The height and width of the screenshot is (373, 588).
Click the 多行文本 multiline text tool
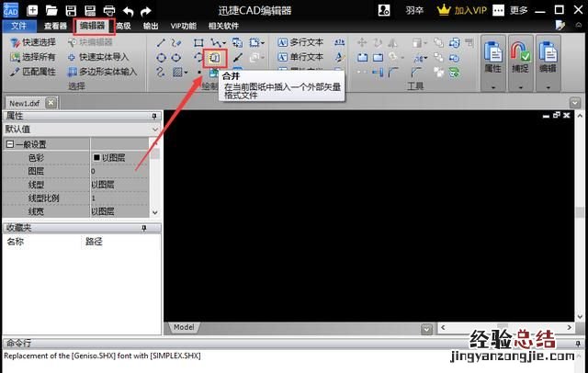[300, 42]
